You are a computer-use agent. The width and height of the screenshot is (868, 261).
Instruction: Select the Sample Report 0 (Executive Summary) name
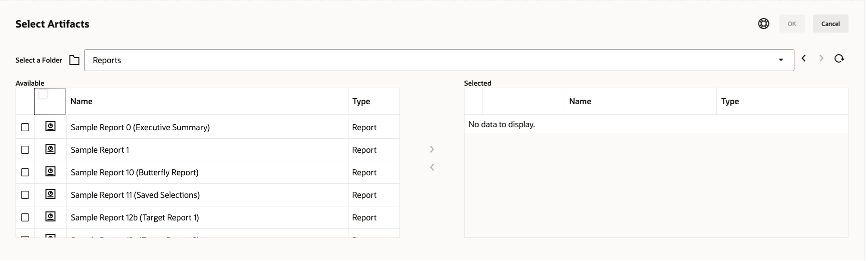[x=140, y=127]
